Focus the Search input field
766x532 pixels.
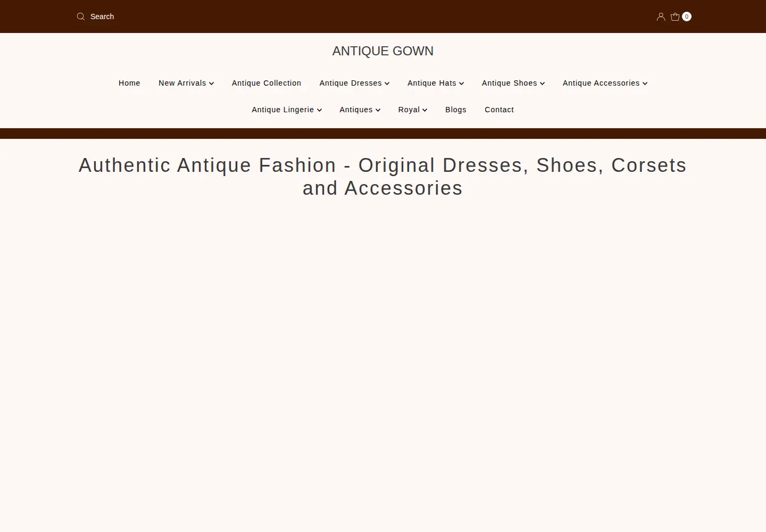(101, 16)
